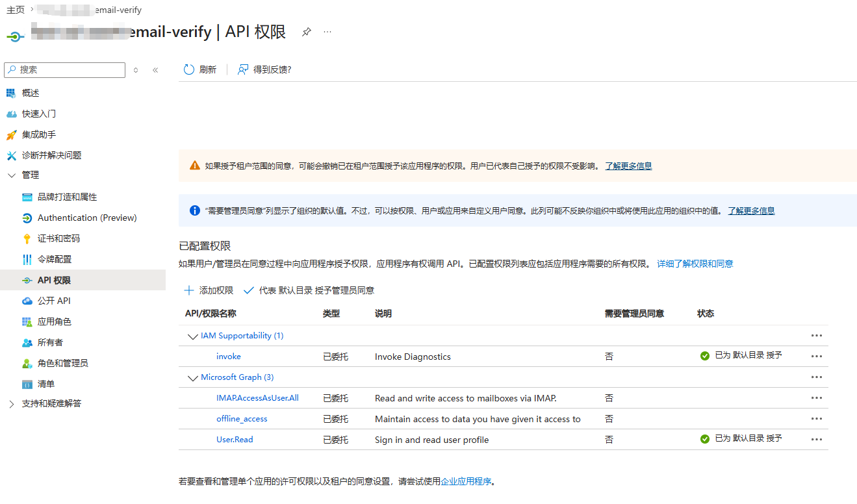Viewport: 857px width, 504px height.
Task: Open the 企业应用程序 link
Action: click(466, 481)
